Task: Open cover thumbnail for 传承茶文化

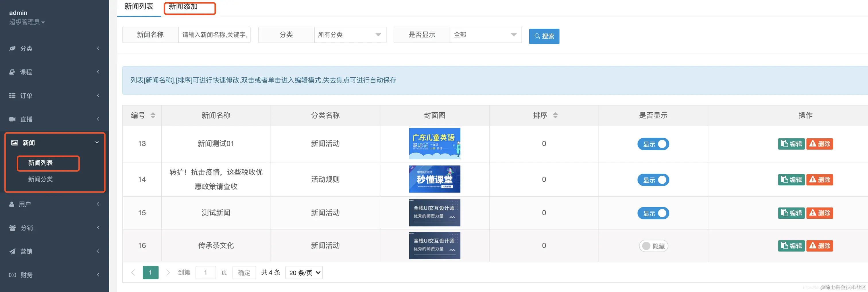Action: pos(434,246)
